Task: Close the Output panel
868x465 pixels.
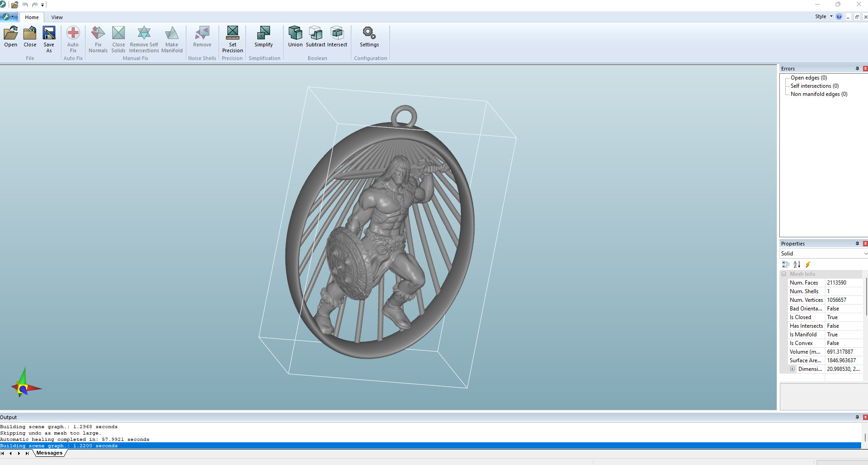Action: [x=865, y=417]
